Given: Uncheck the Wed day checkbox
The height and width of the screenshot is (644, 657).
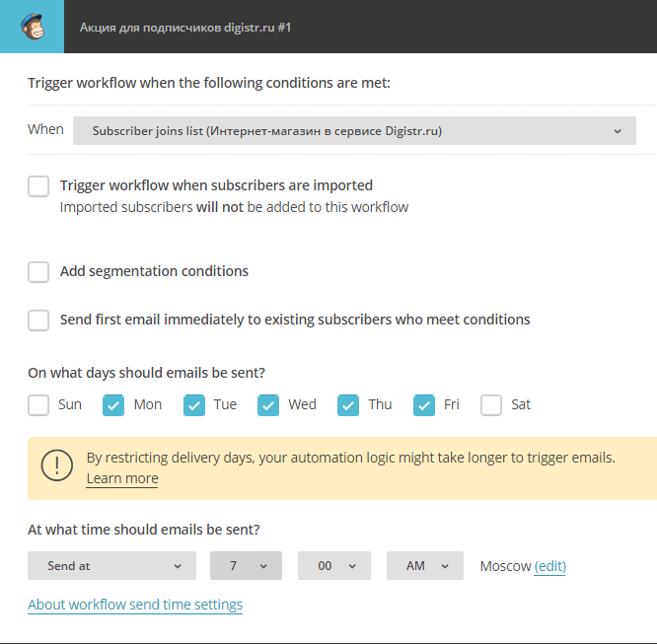Looking at the screenshot, I should click(x=268, y=405).
